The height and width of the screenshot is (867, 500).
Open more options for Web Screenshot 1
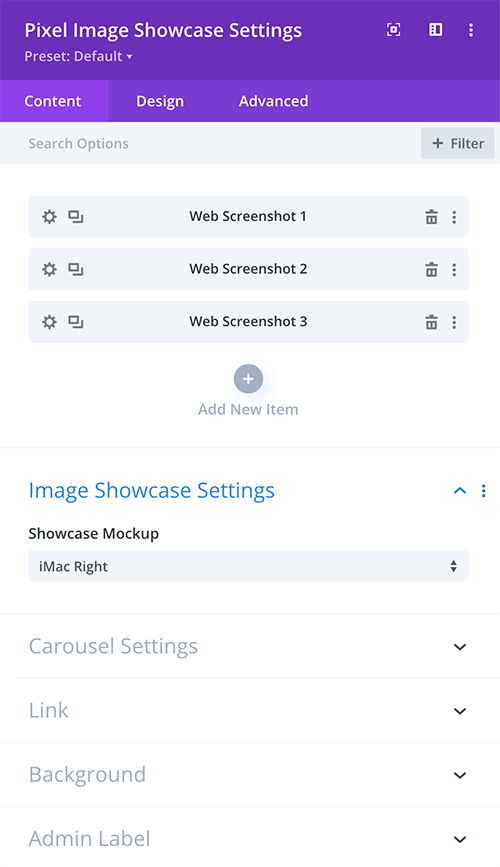454,217
